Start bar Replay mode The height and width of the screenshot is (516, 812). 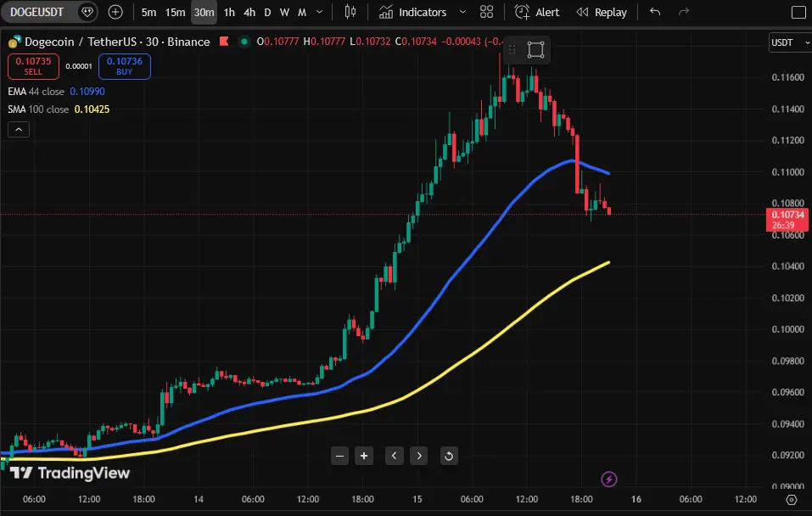pos(602,12)
